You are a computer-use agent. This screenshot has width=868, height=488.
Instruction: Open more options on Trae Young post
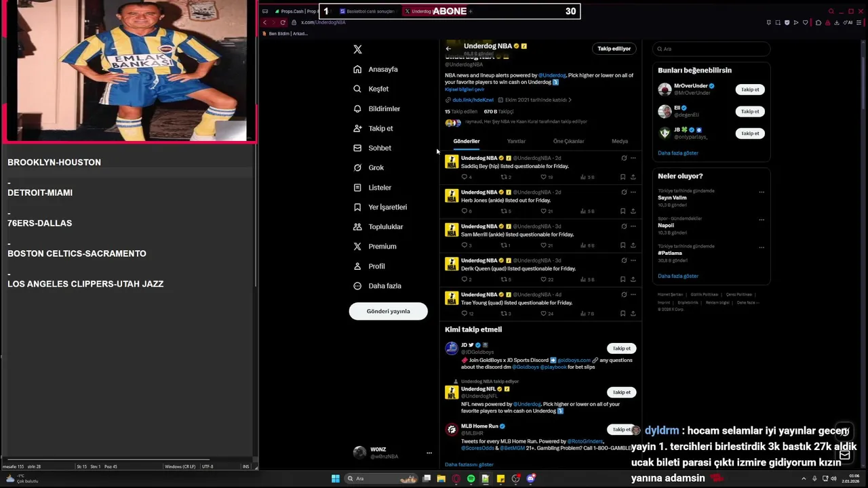(x=633, y=294)
